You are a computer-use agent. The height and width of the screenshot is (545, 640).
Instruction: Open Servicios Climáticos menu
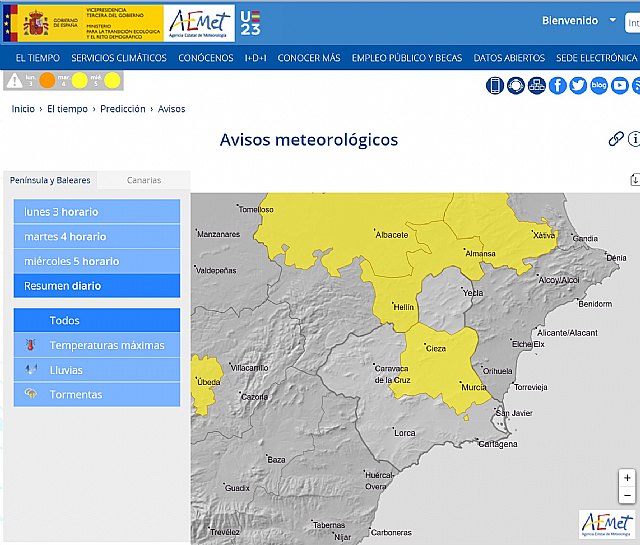coord(119,58)
